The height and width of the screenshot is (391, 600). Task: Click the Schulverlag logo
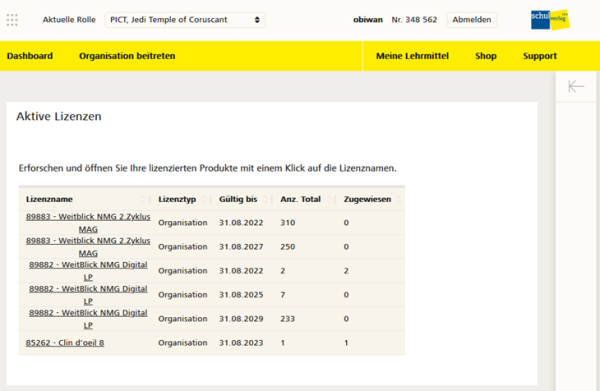[x=550, y=20]
